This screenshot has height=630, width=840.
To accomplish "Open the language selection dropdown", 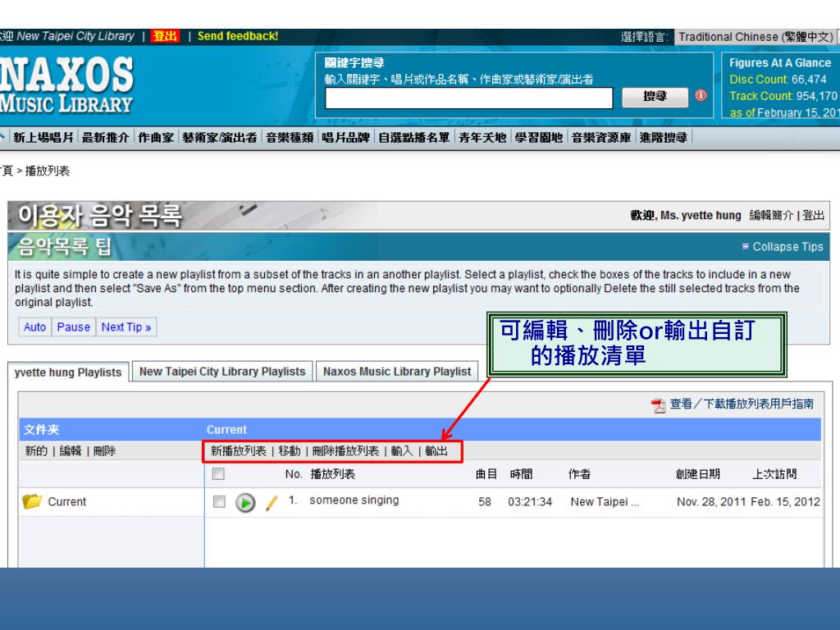I will (756, 37).
